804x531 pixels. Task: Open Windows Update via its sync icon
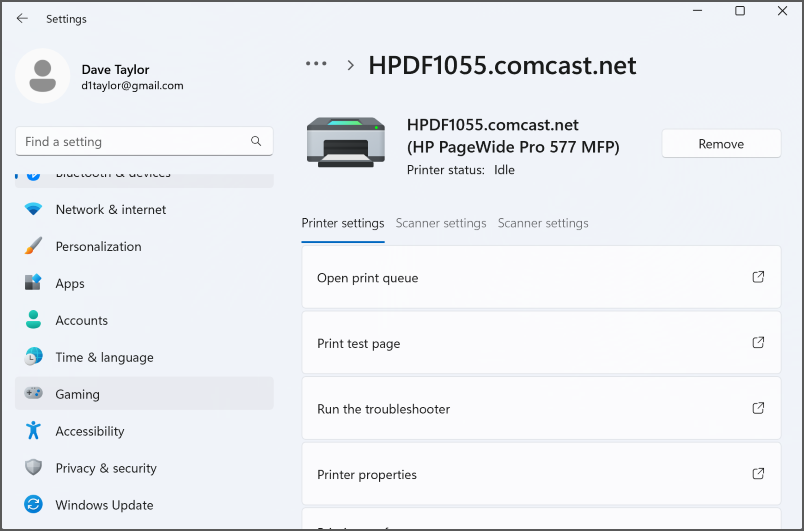click(x=33, y=504)
